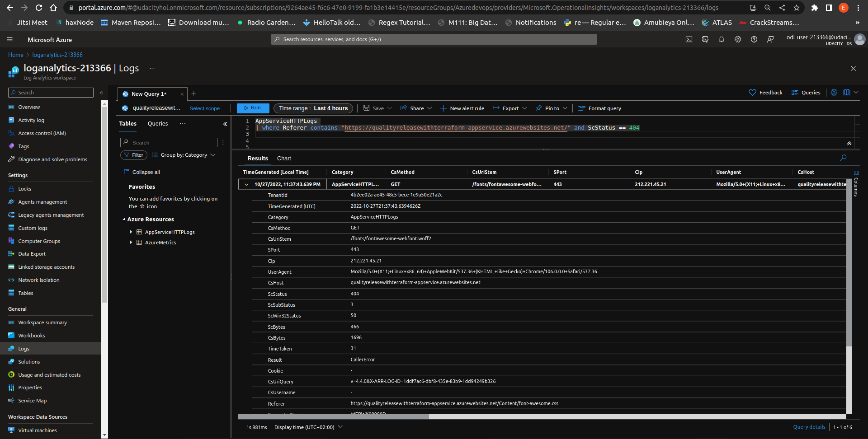Sort by TimeGenerated column header
Viewport: 868px width, 439px height.
tap(276, 172)
